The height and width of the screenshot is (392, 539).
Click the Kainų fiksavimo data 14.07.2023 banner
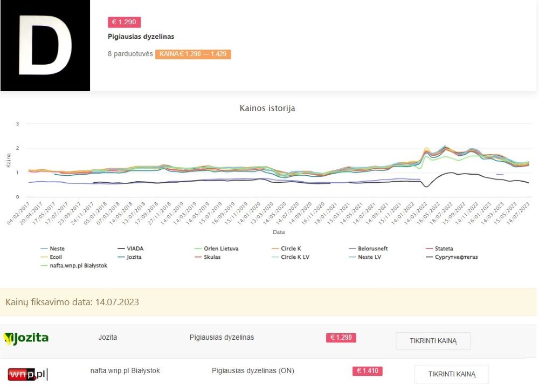click(268, 302)
